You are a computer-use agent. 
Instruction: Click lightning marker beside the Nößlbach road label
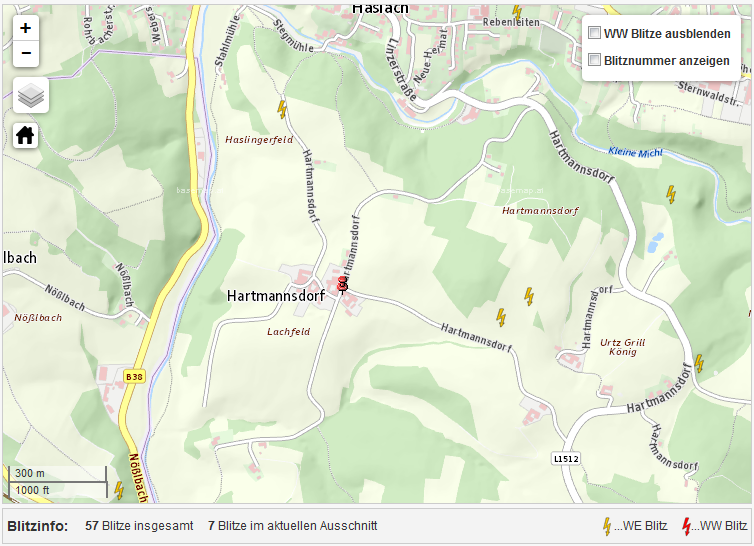119,489
